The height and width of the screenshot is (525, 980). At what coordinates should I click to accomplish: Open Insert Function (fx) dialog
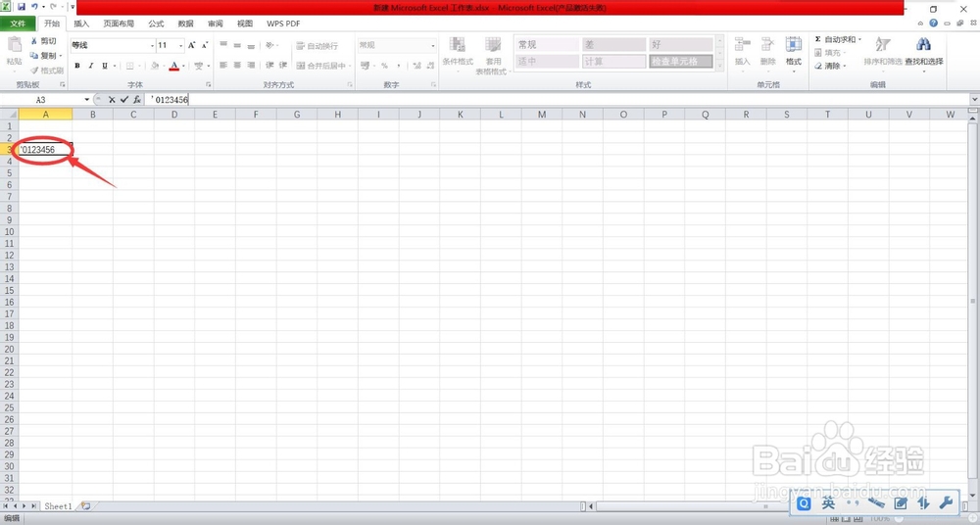pyautogui.click(x=137, y=99)
